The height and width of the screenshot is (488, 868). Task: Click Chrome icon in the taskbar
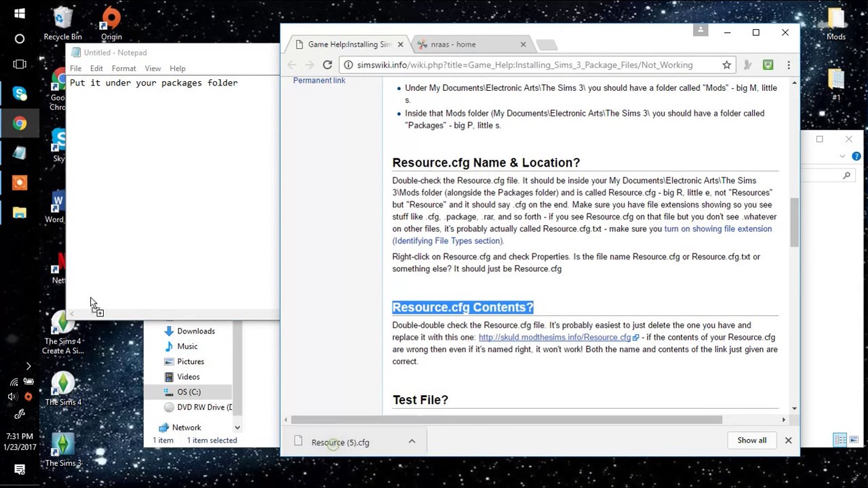(19, 123)
